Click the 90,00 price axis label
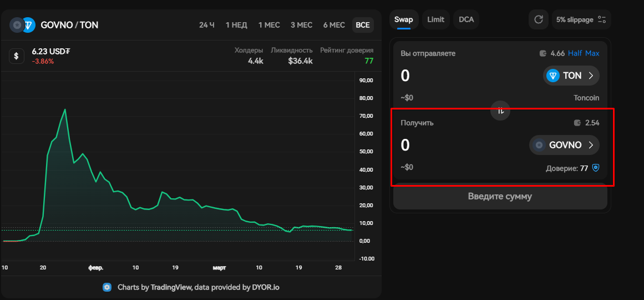Screen dimensions: 644x300 coord(366,81)
